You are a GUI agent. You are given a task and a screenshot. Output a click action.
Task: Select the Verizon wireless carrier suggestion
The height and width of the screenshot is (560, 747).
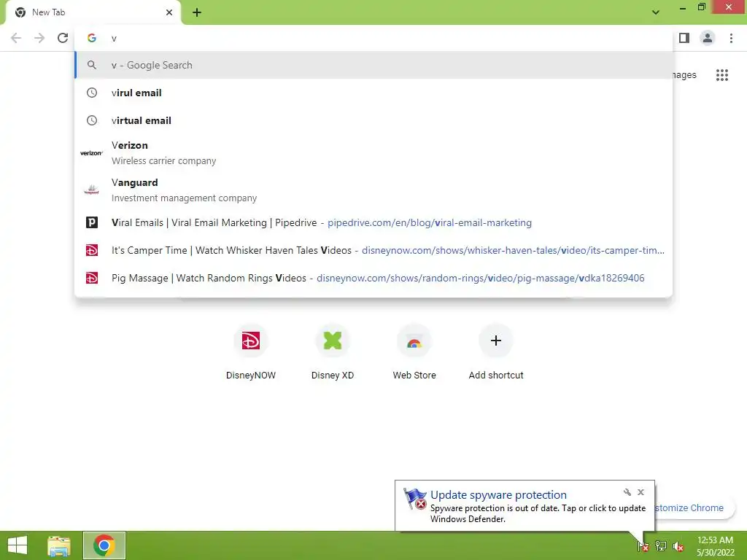tap(373, 153)
